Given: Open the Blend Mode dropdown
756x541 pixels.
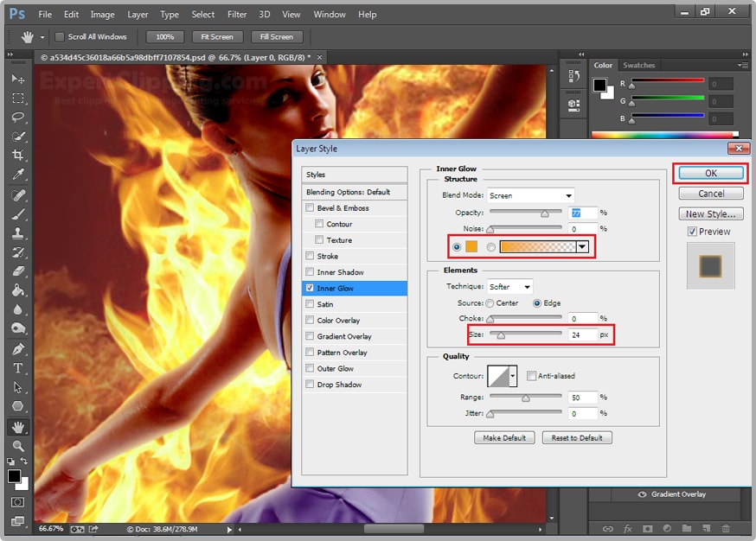Looking at the screenshot, I should click(x=530, y=195).
